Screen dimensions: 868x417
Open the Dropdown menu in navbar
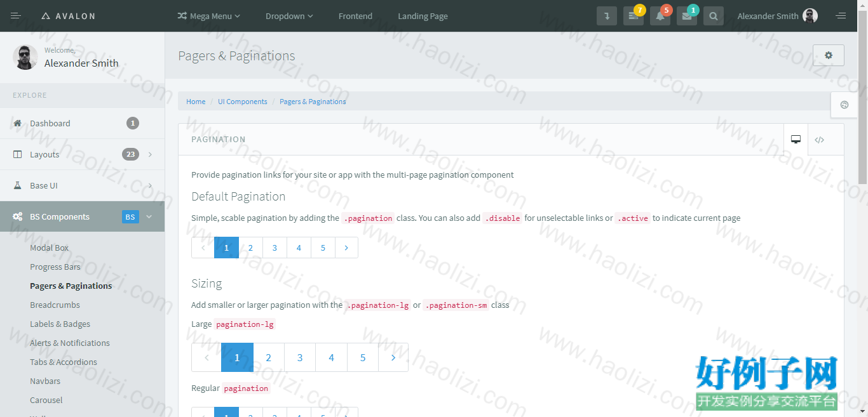[x=289, y=16]
